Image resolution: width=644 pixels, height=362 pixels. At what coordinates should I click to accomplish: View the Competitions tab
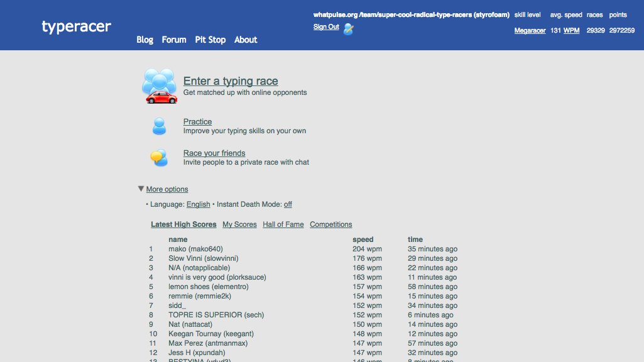(x=330, y=224)
